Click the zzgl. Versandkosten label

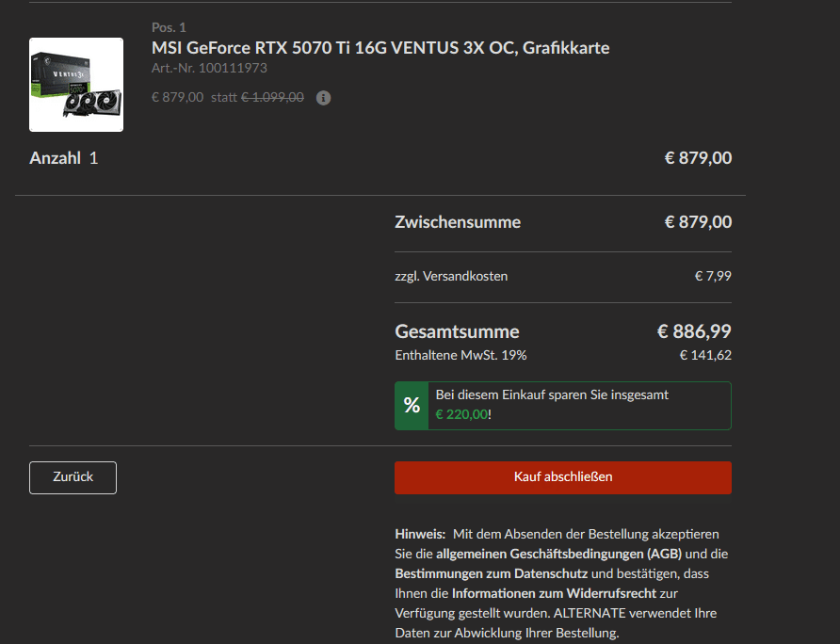coord(451,276)
